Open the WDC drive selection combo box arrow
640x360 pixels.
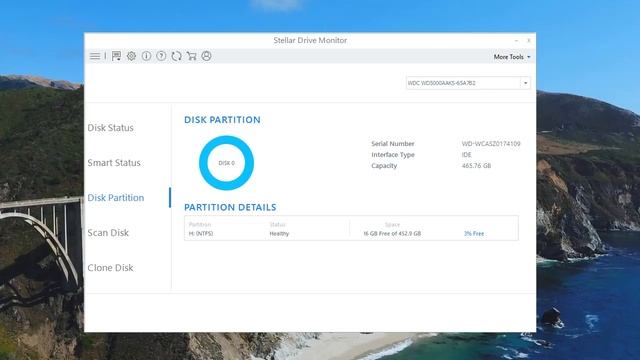tap(525, 83)
